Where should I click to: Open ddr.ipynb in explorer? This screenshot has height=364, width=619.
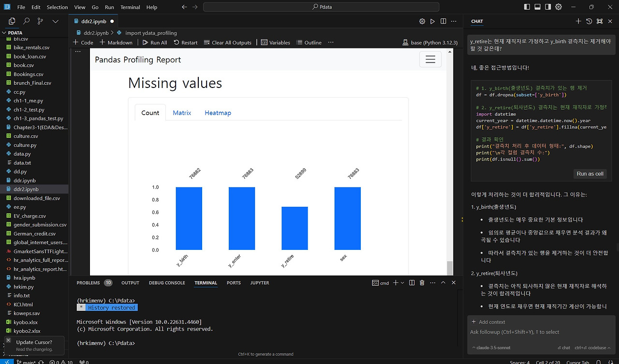pos(25,180)
